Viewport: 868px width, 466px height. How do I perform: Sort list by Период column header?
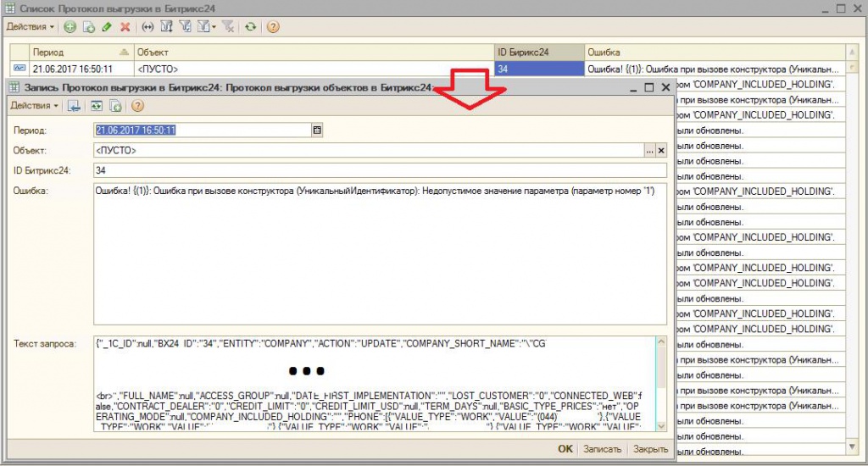tap(81, 52)
